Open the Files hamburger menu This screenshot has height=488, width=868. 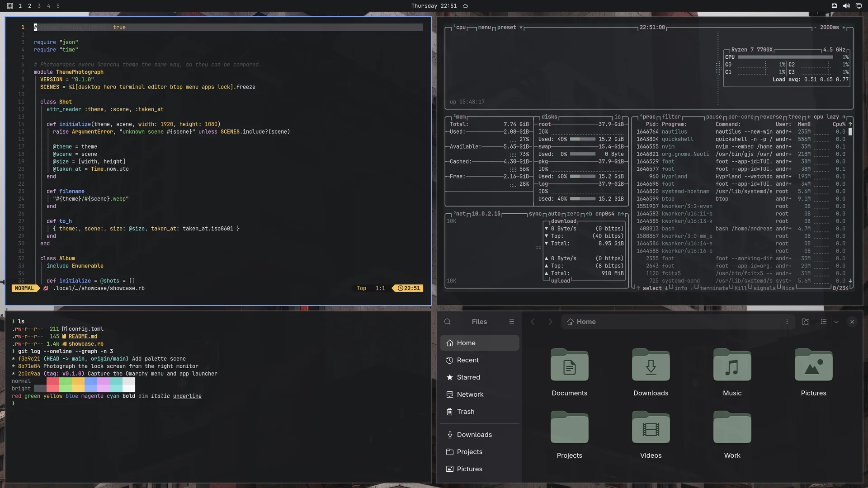tap(512, 322)
